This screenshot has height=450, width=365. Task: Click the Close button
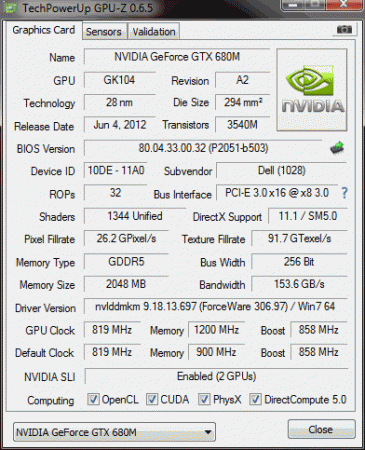(x=321, y=430)
